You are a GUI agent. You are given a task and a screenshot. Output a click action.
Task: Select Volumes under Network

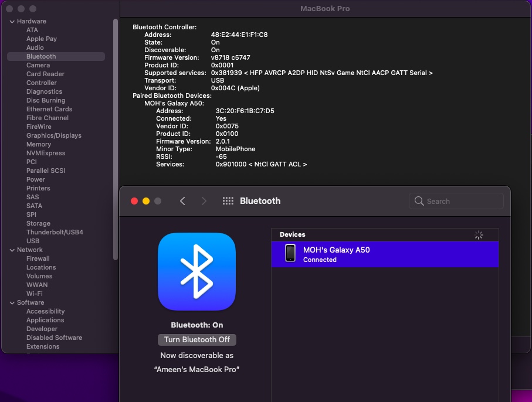coord(39,277)
